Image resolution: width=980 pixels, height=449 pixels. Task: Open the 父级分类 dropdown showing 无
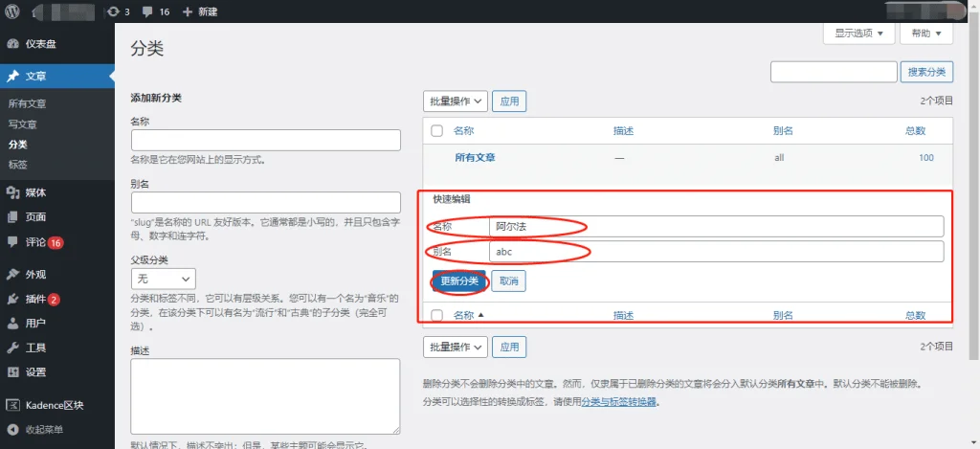pos(163,279)
